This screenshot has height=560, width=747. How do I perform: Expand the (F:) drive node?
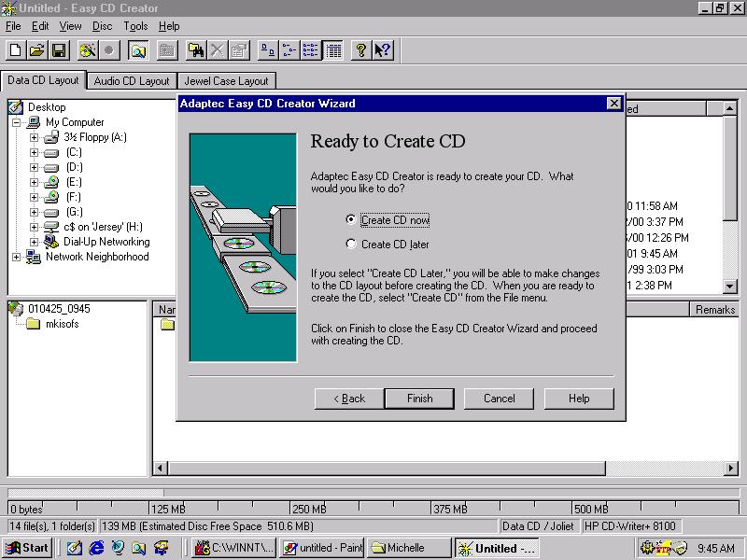pyautogui.click(x=34, y=197)
